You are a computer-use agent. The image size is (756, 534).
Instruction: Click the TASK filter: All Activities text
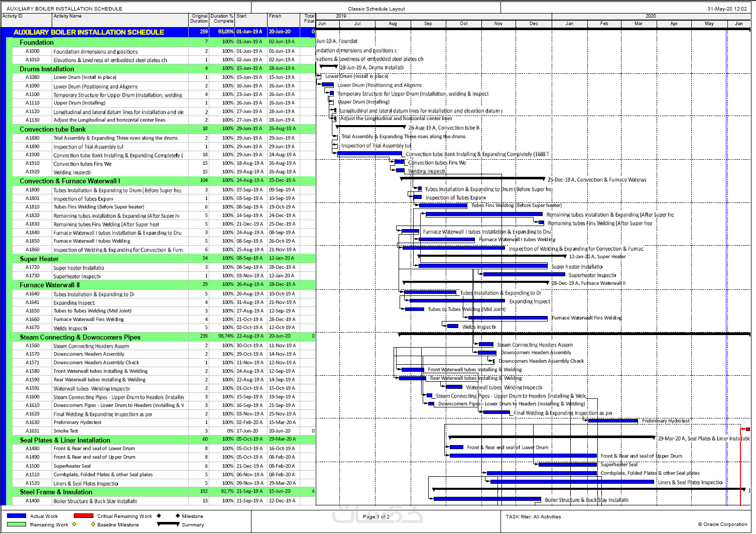coord(533,516)
